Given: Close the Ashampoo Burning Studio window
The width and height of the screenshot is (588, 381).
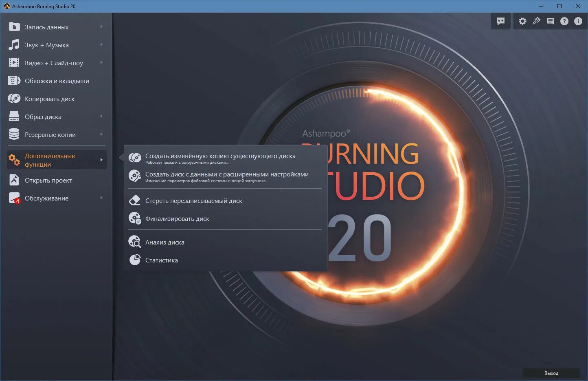Looking at the screenshot, I should pos(578,6).
